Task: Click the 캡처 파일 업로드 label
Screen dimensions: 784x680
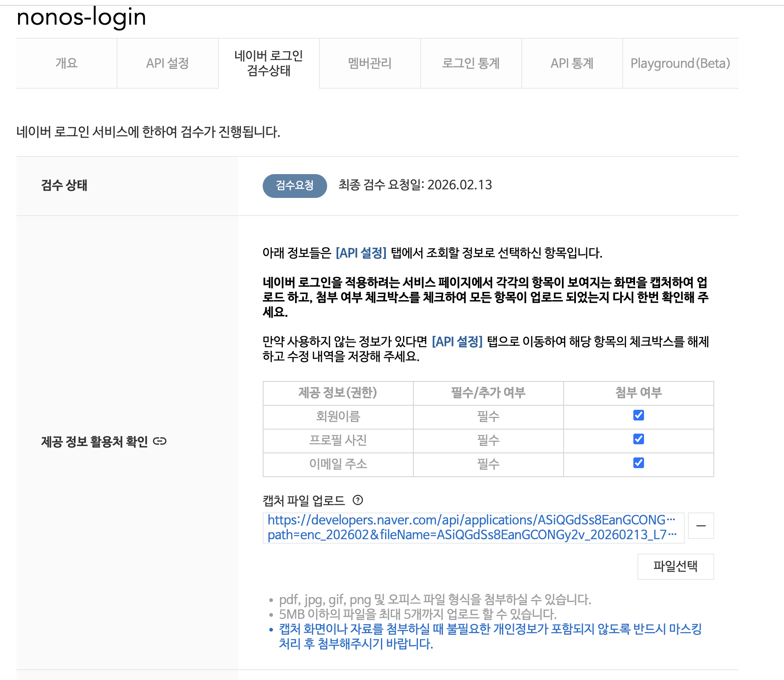Action: pyautogui.click(x=304, y=501)
